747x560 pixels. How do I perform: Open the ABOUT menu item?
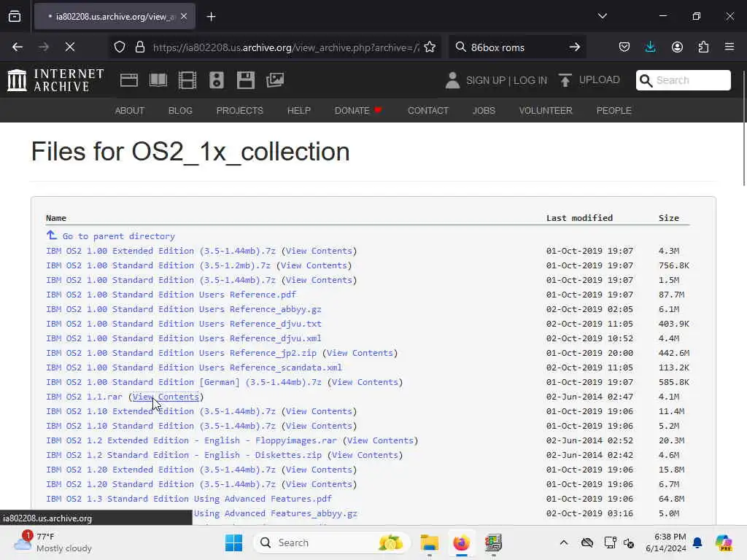click(x=130, y=111)
